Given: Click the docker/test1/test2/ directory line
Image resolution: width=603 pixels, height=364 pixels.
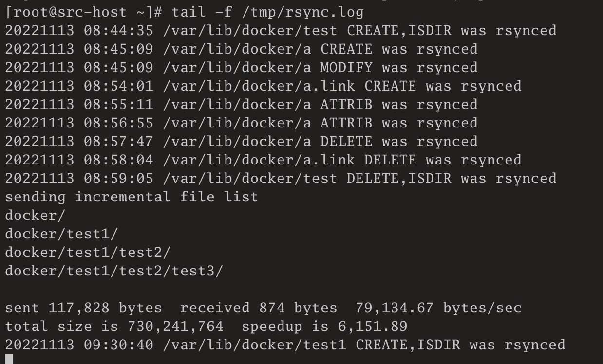Looking at the screenshot, I should (x=88, y=253).
